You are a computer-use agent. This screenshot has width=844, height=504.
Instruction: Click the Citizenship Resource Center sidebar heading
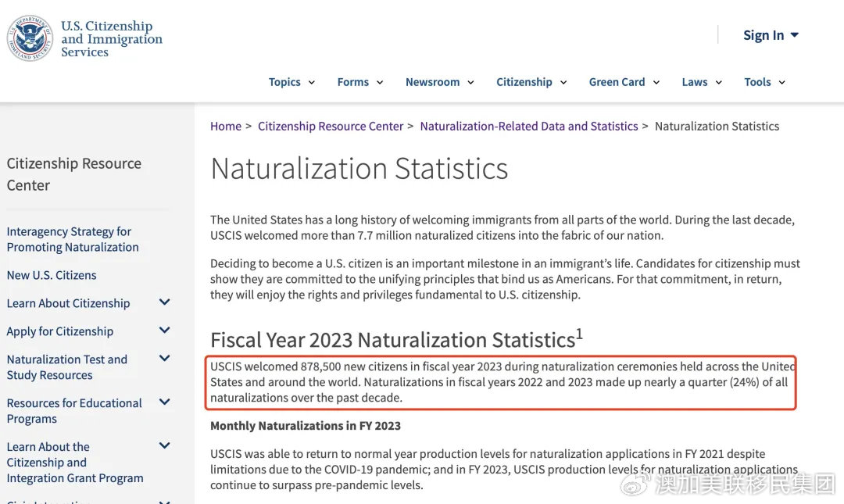click(73, 174)
